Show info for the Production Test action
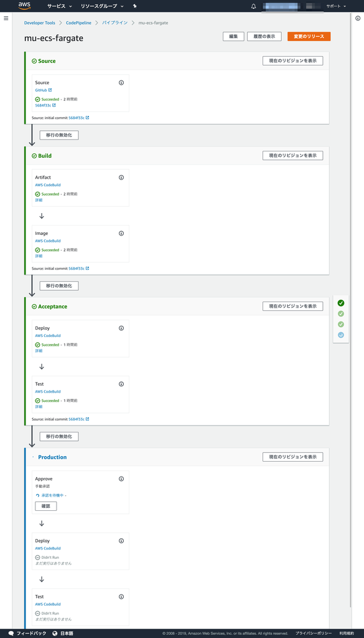The image size is (364, 638). (121, 597)
